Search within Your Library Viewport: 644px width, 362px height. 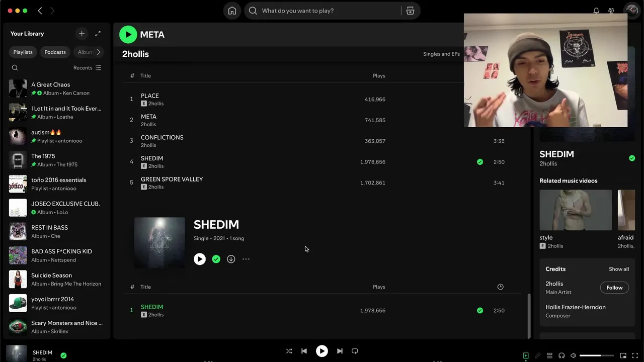click(15, 68)
